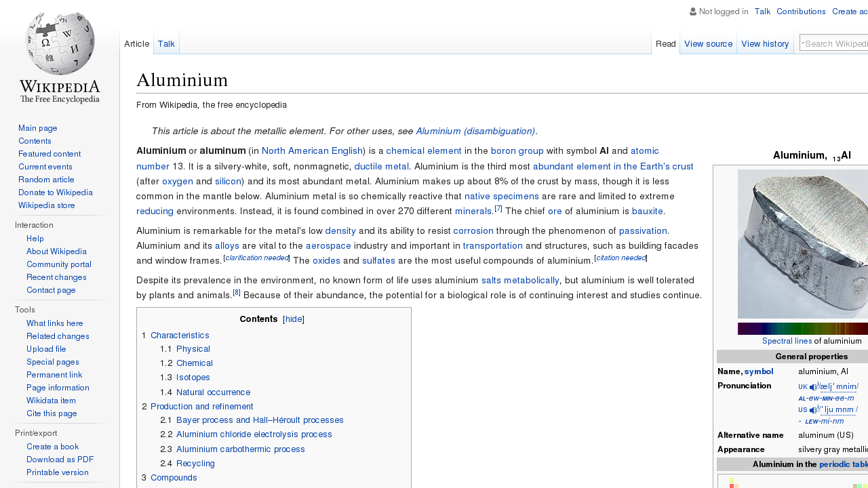Follow the bauxite link
Image resolution: width=868 pixels, height=488 pixels.
click(x=648, y=211)
